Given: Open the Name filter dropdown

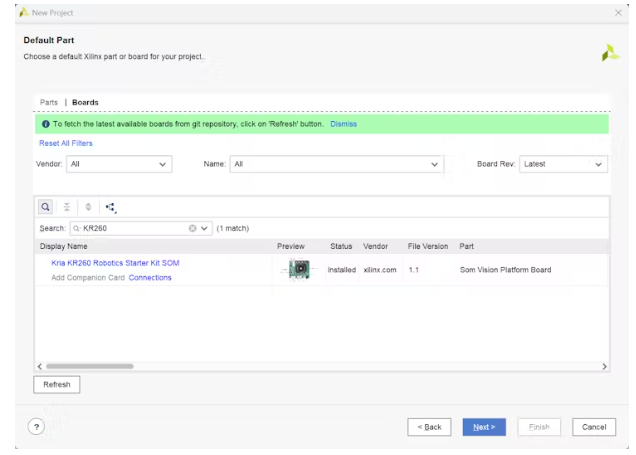Looking at the screenshot, I should [336, 164].
